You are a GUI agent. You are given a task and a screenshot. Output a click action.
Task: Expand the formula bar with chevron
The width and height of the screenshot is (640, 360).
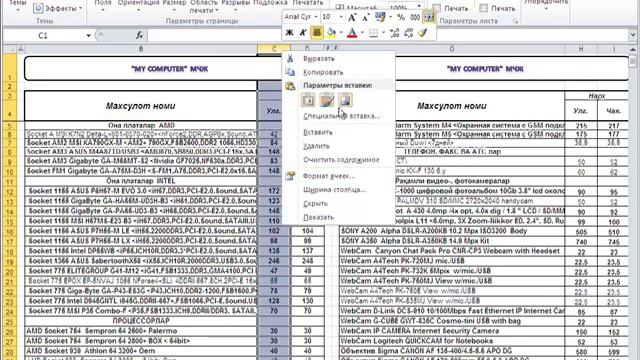[x=633, y=36]
